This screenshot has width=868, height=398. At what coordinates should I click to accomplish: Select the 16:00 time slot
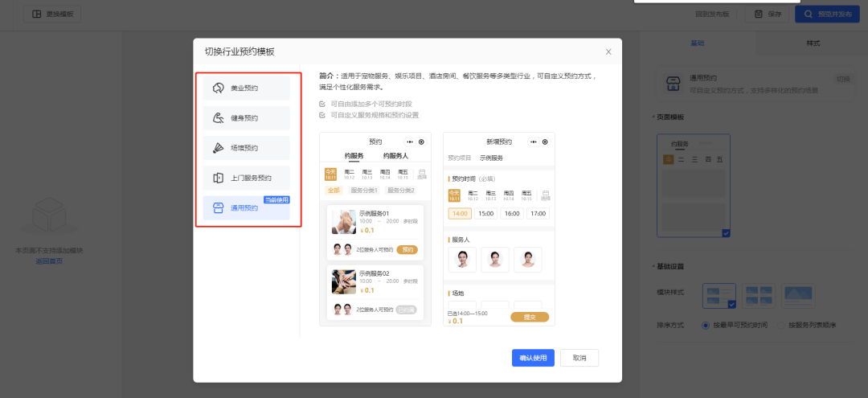tap(512, 214)
